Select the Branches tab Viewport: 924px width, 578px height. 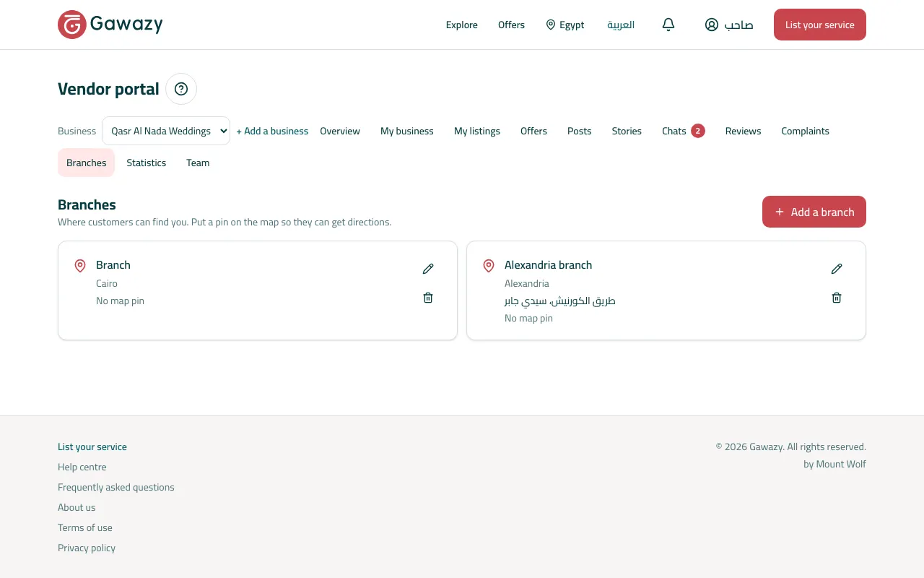(87, 163)
